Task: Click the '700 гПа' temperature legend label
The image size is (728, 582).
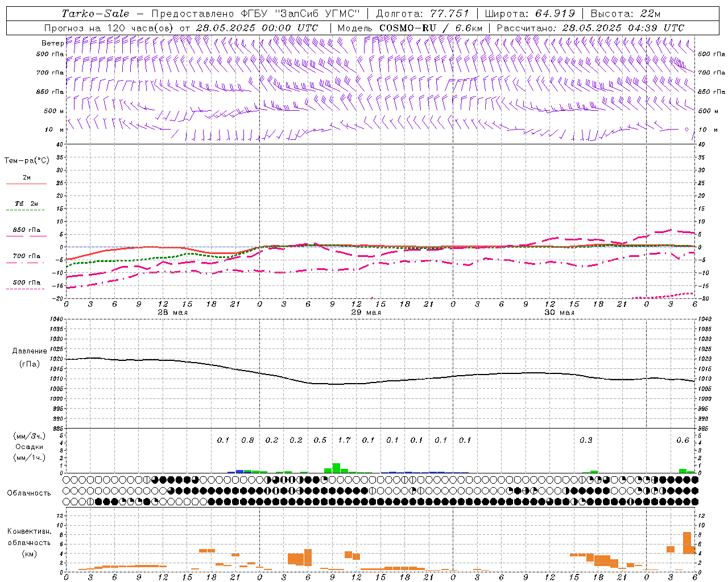Action: [x=26, y=256]
